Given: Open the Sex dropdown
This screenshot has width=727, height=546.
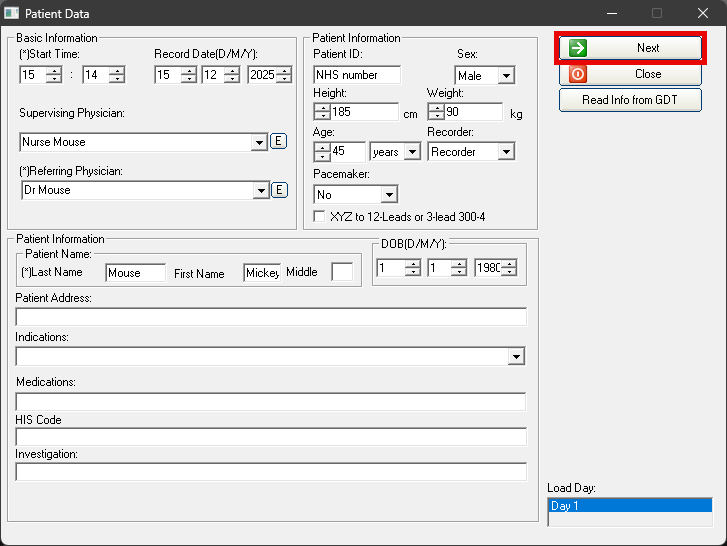Looking at the screenshot, I should pos(506,76).
